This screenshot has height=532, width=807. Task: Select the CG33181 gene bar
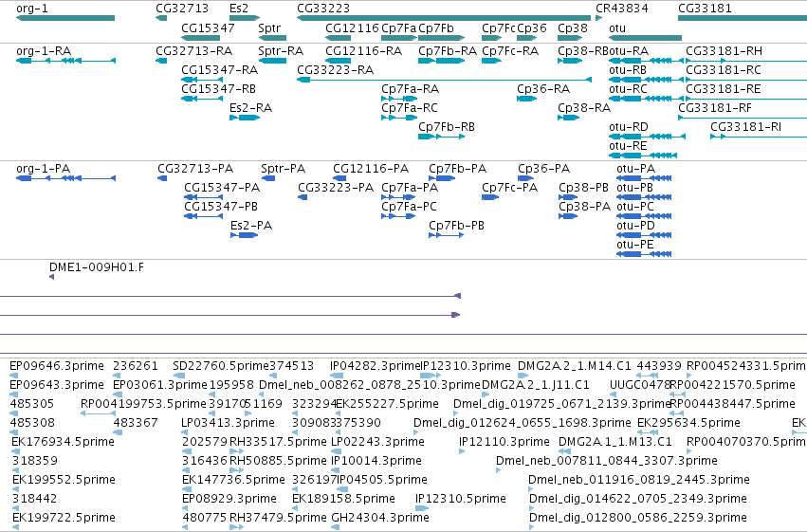(743, 18)
